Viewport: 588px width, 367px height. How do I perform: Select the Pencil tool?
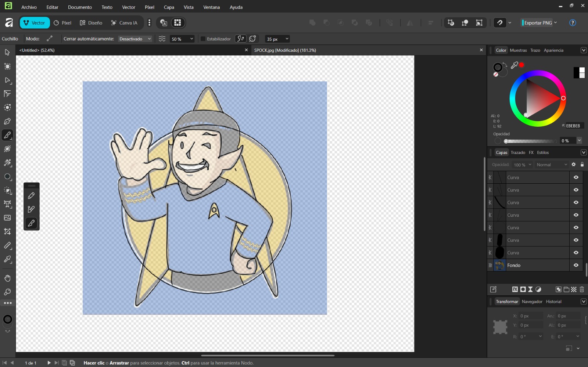[31, 195]
